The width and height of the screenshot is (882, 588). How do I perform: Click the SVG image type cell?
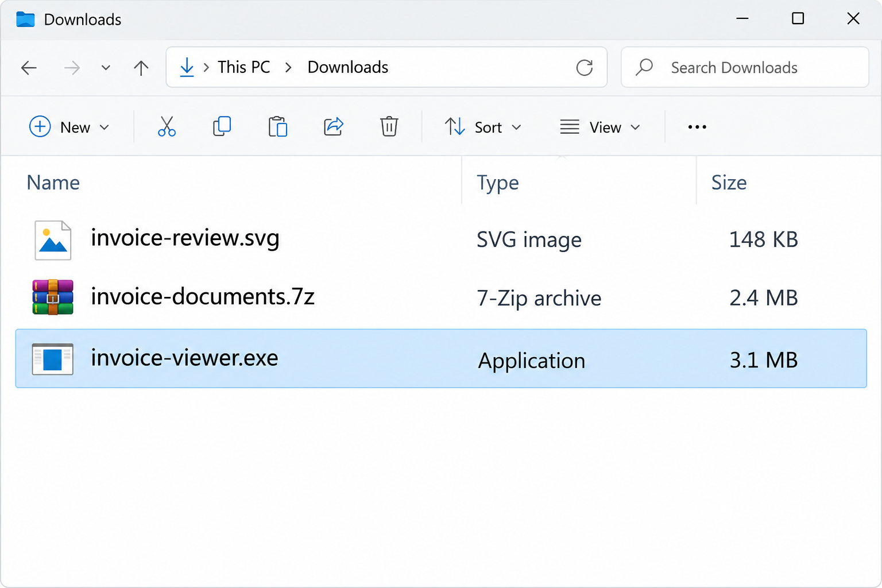click(x=529, y=240)
